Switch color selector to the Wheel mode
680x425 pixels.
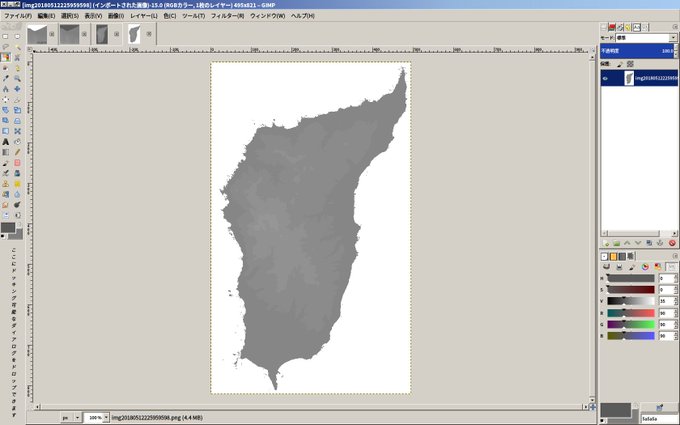[645, 267]
